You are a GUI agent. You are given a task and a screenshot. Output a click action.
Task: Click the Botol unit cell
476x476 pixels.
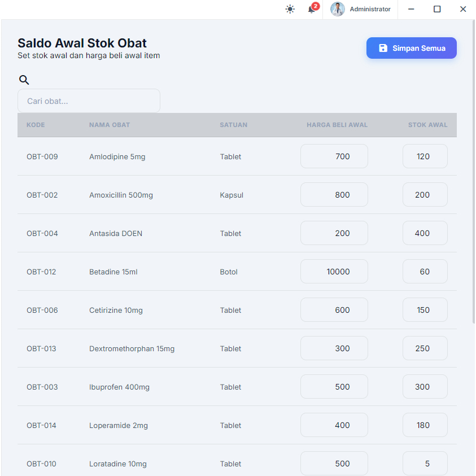tap(229, 272)
